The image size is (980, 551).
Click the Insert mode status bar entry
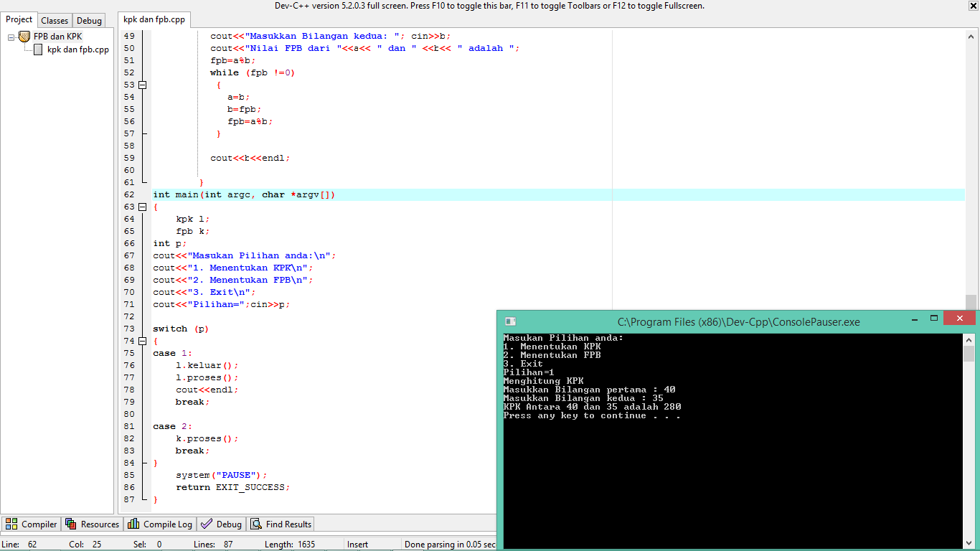tap(358, 545)
